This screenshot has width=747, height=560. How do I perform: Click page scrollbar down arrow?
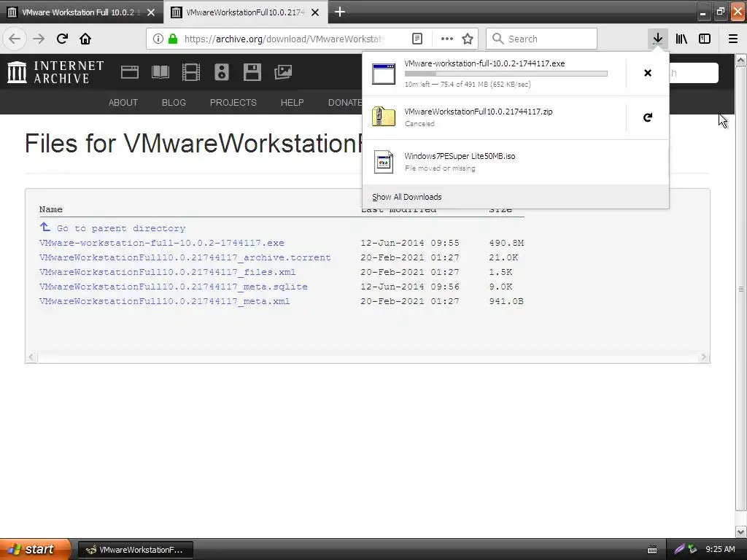(x=741, y=532)
